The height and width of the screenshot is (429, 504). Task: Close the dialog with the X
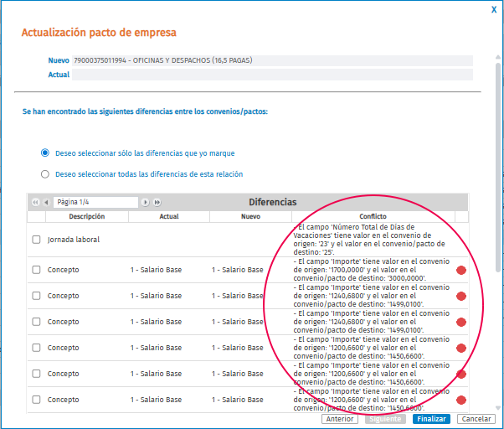494,10
